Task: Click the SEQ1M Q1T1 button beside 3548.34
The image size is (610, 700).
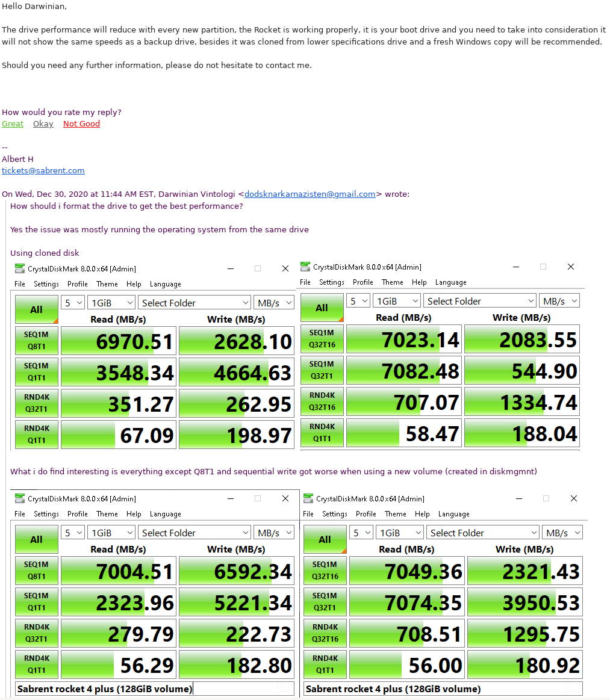Action: (x=37, y=372)
